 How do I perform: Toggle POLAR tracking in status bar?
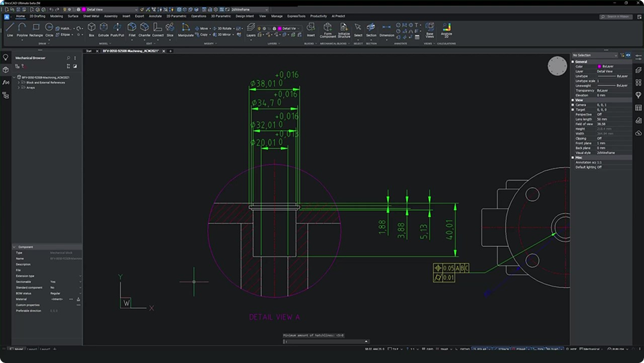(x=480, y=349)
